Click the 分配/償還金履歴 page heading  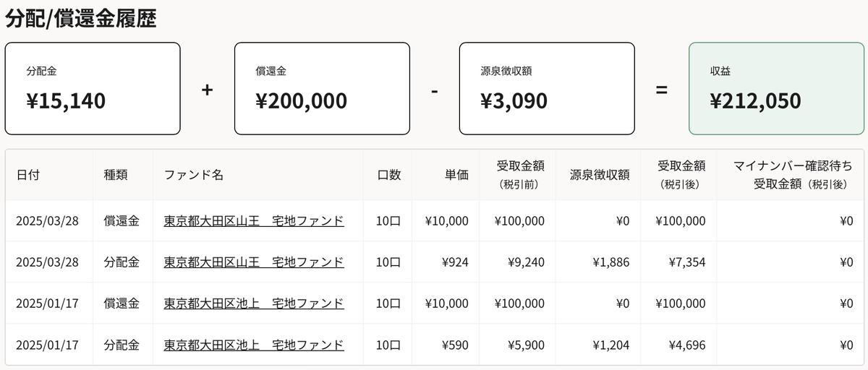[81, 17]
